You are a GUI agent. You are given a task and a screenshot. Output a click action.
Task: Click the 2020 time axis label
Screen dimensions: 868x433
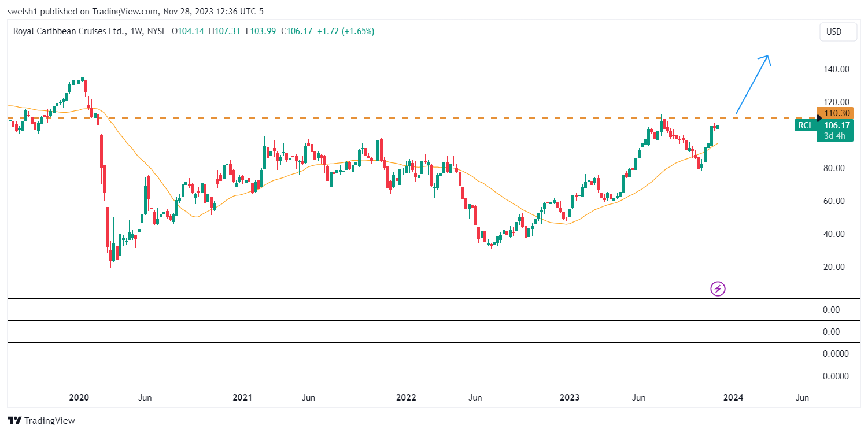[x=79, y=398]
